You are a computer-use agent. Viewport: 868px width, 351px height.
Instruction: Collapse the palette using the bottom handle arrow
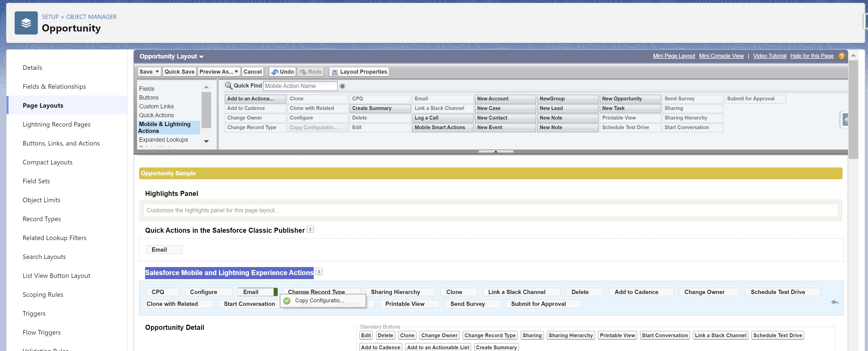496,151
